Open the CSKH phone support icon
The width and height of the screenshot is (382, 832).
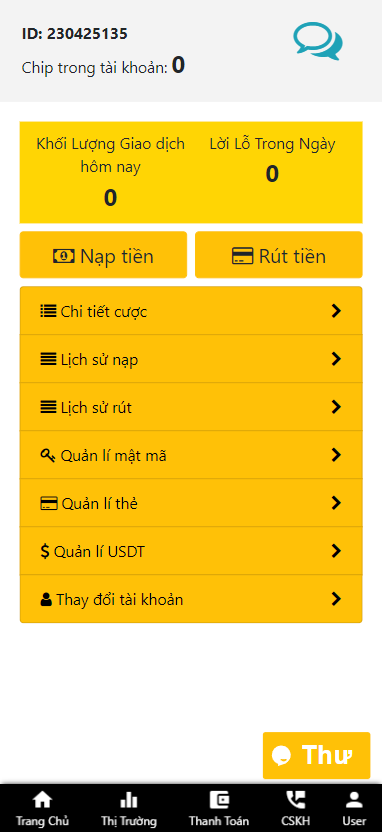click(x=296, y=800)
